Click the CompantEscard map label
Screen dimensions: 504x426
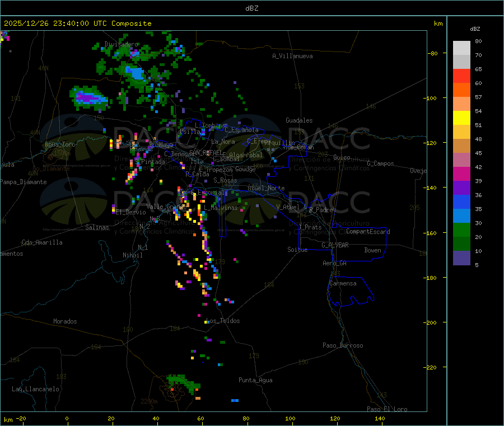tap(368, 232)
